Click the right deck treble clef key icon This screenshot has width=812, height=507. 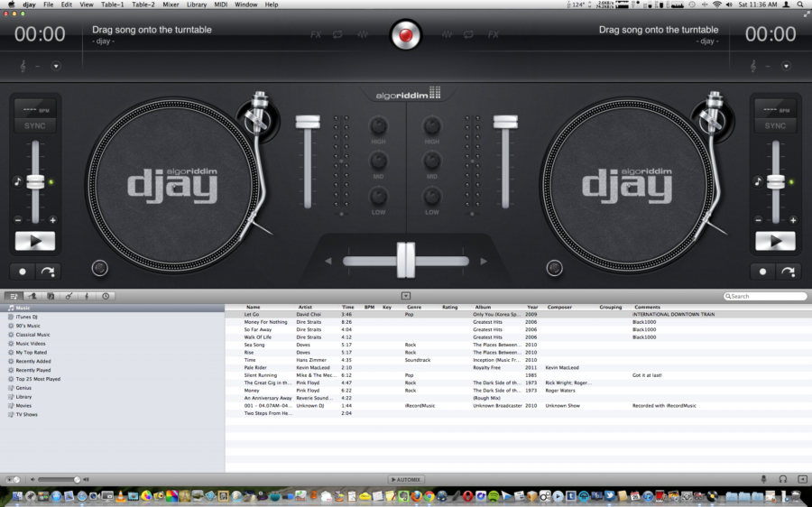pos(753,66)
